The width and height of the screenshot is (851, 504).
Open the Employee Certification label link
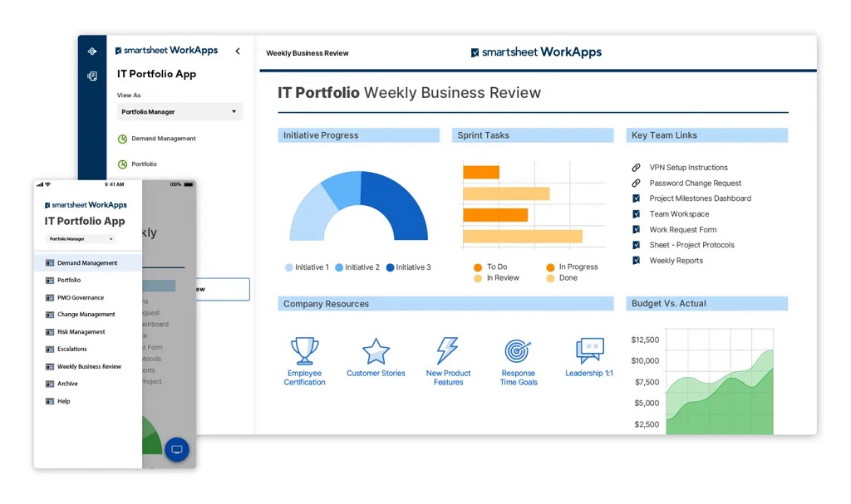304,378
